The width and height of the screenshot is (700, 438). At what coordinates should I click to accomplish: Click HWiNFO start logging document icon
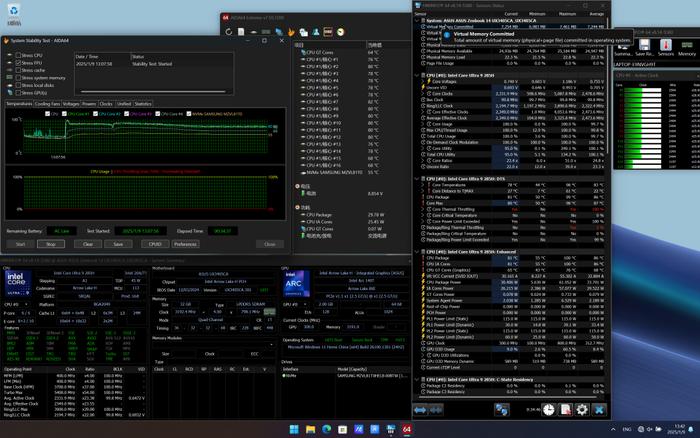click(x=565, y=409)
